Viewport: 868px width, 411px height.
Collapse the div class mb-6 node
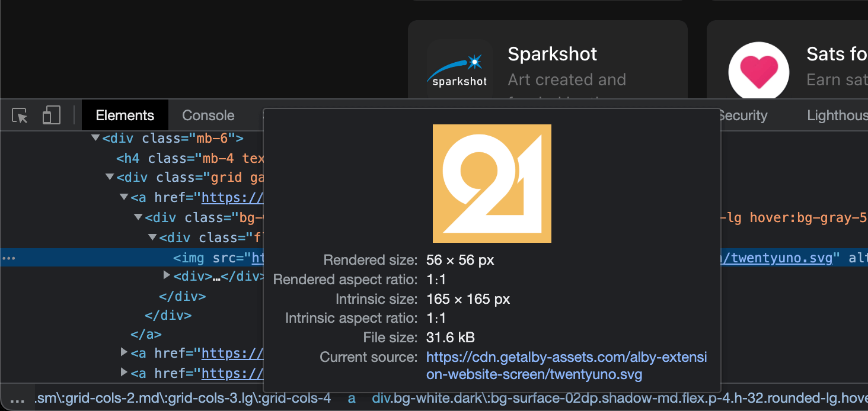[95, 138]
